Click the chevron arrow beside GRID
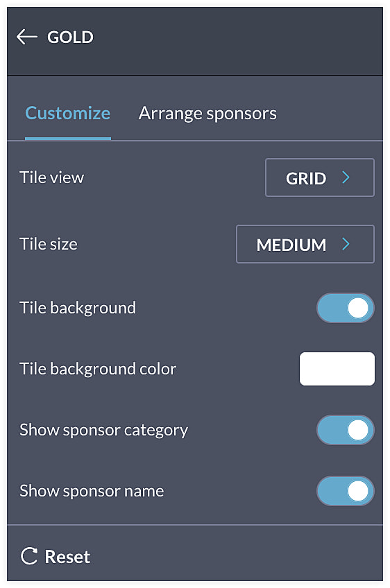Screen dimensions: 390x588 (346, 178)
